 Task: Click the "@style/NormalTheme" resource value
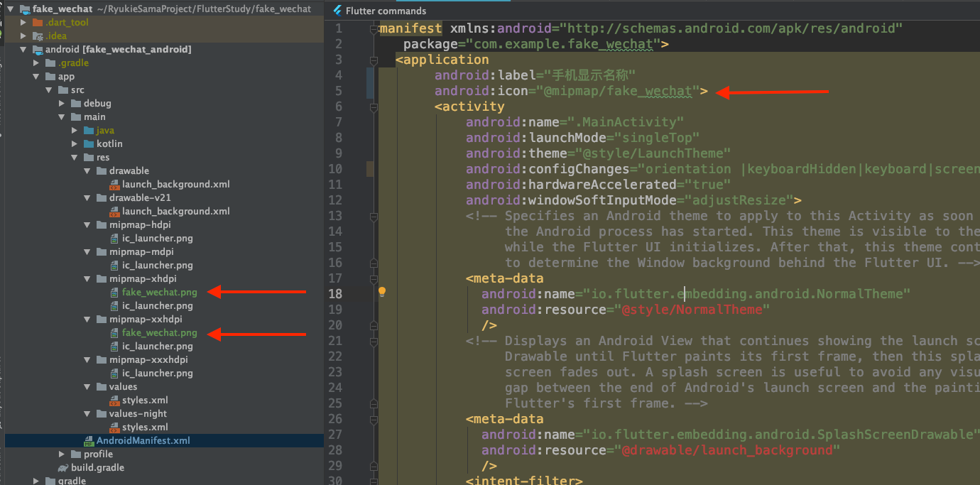coord(692,310)
